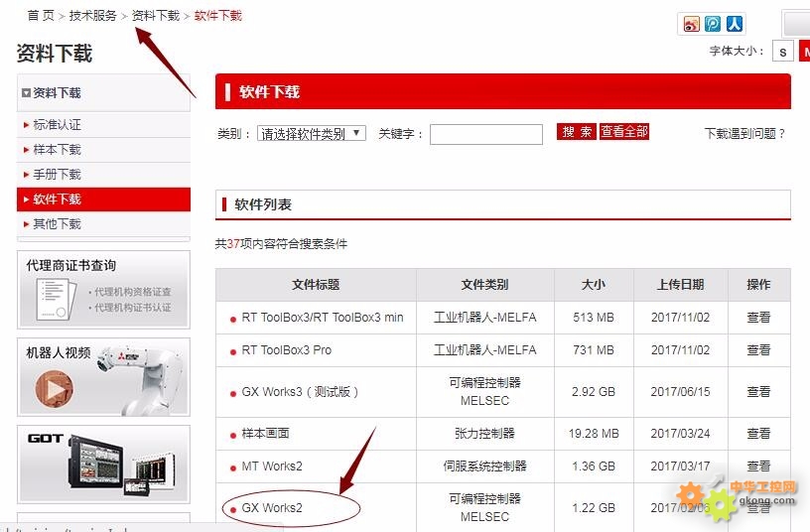The width and height of the screenshot is (810, 532).
Task: Open the 代理商证书查询 banner
Action: tap(103, 290)
